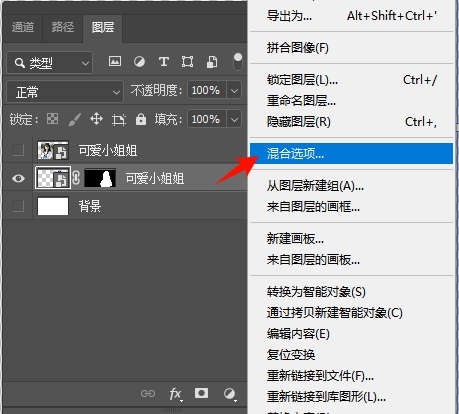Switch to the 通道 channels tab
The image size is (459, 414).
click(23, 27)
